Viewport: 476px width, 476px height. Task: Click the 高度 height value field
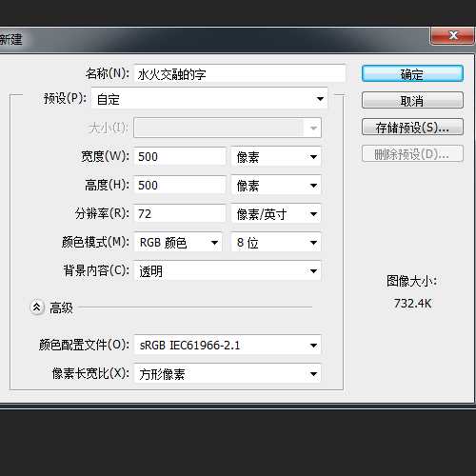tap(180, 185)
